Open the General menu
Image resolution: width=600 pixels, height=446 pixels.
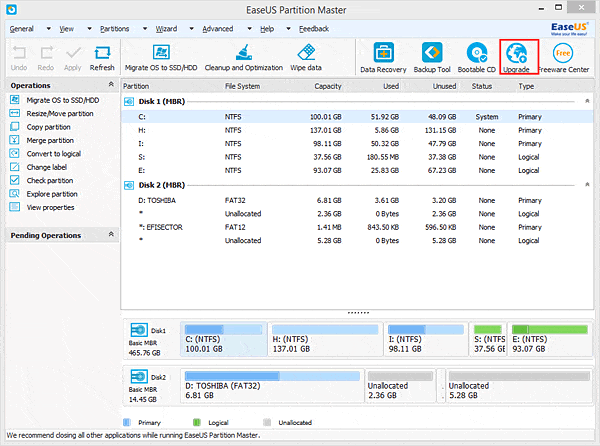[22, 29]
